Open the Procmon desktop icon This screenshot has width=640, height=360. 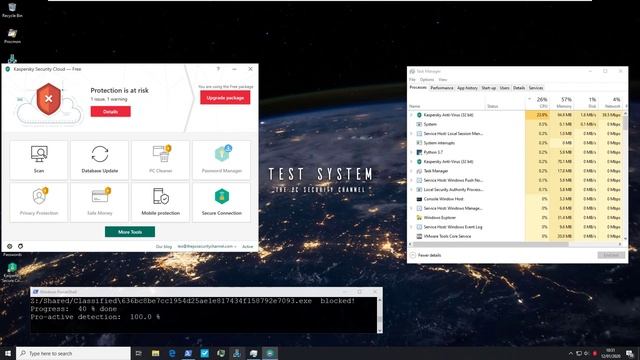[12, 36]
